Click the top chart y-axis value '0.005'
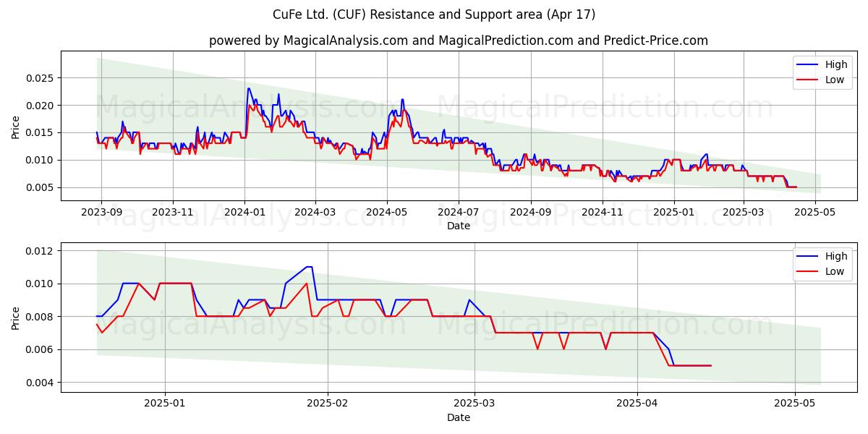This screenshot has width=868, height=434. 41,187
